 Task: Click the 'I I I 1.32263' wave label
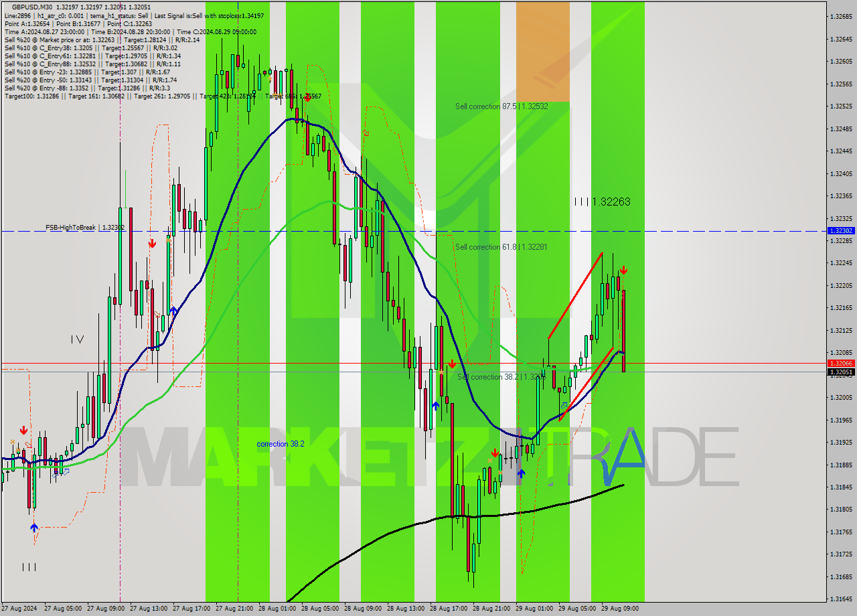(x=602, y=202)
